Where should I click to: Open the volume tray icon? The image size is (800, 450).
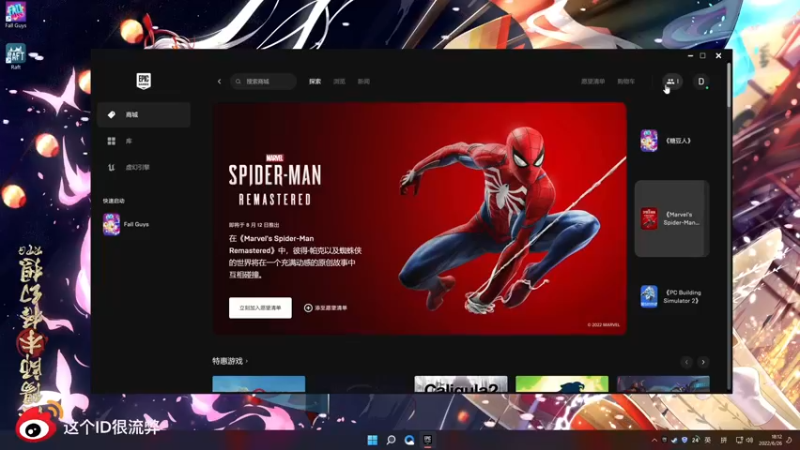coord(749,440)
